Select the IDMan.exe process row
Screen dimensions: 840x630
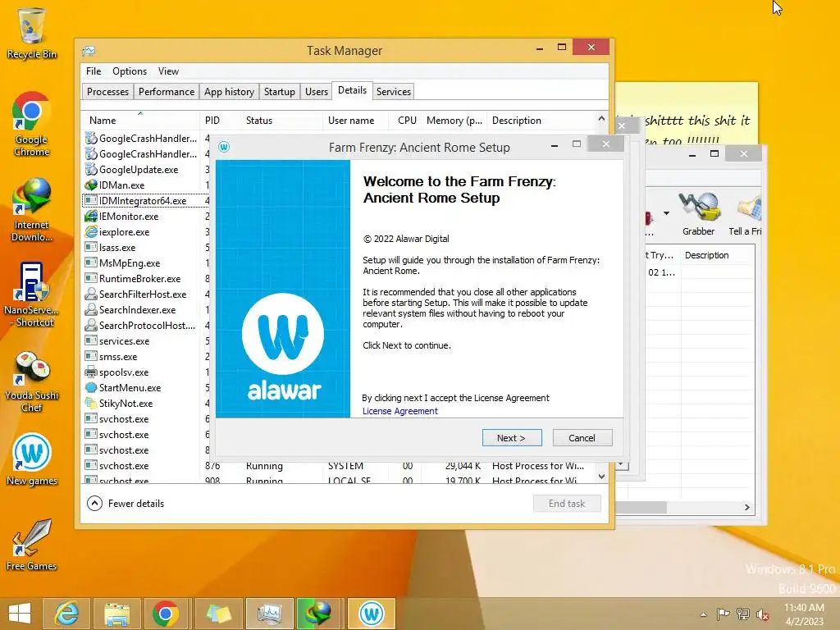click(144, 185)
